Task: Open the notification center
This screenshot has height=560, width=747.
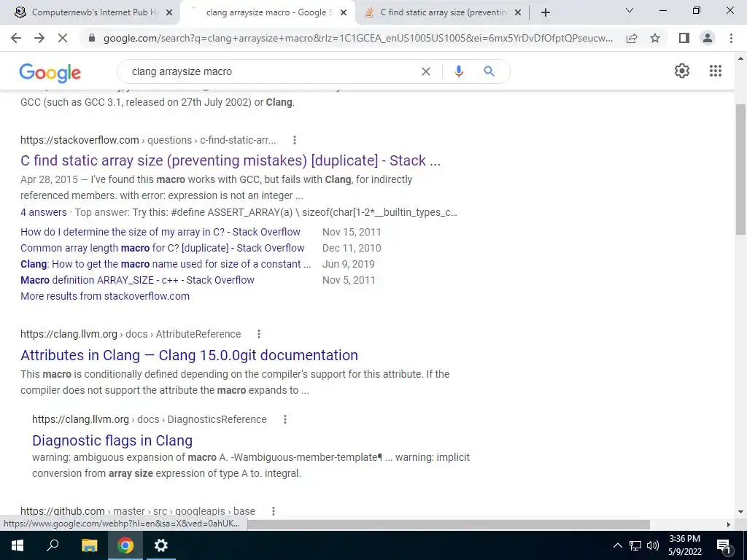Action: (724, 545)
